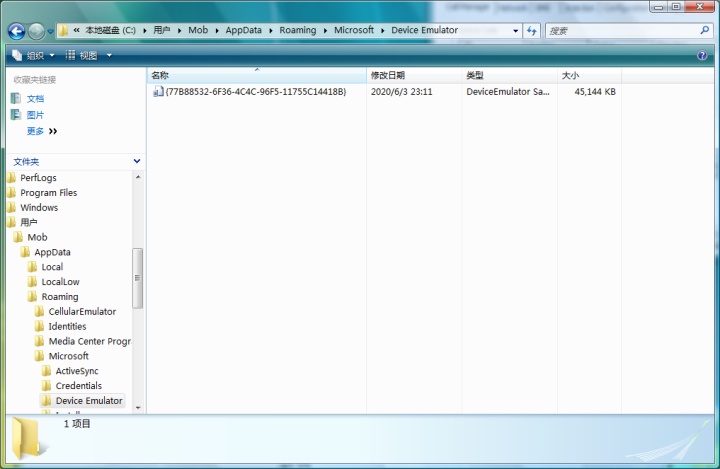Open address bar history dropdown
This screenshot has width=720, height=469.
(x=516, y=31)
